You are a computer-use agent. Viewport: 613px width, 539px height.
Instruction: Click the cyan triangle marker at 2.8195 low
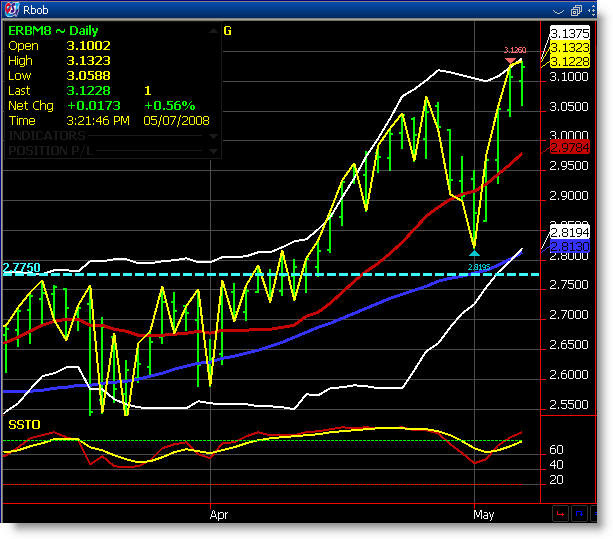474,253
